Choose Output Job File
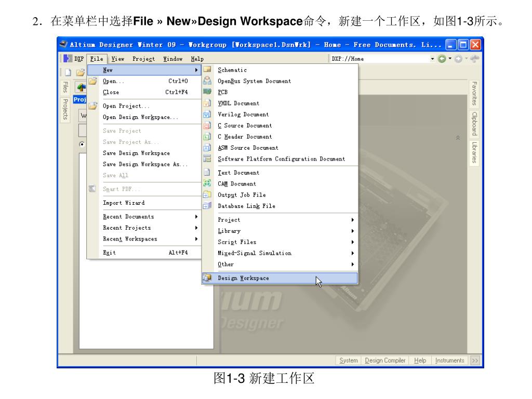 pyautogui.click(x=280, y=195)
